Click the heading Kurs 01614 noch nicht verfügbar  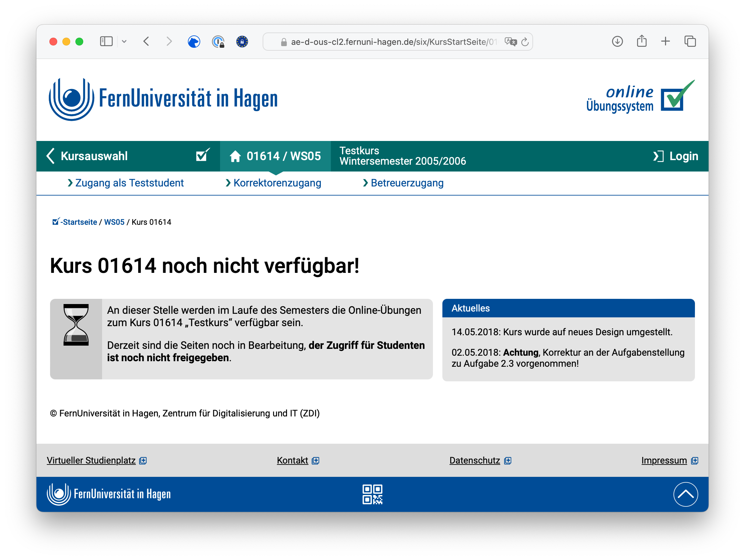coord(204,266)
